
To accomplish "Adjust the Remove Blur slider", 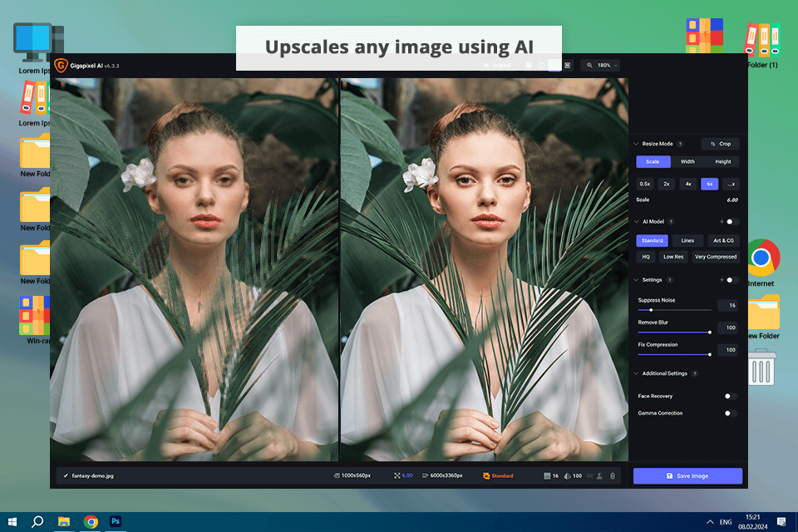I will [674, 332].
